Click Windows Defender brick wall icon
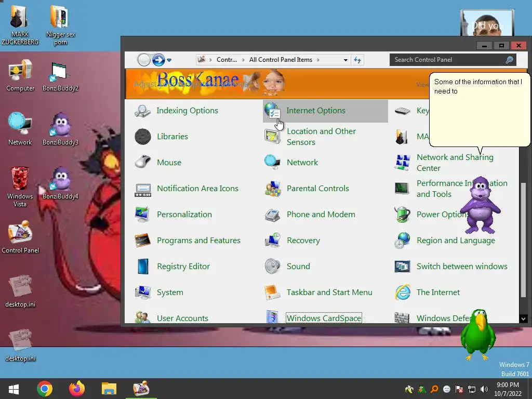Image resolution: width=532 pixels, height=399 pixels. (402, 318)
